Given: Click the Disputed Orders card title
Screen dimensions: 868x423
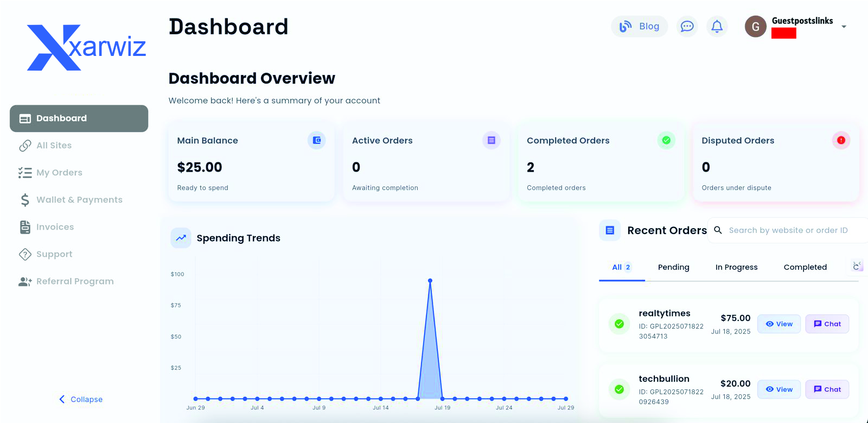Looking at the screenshot, I should point(738,141).
